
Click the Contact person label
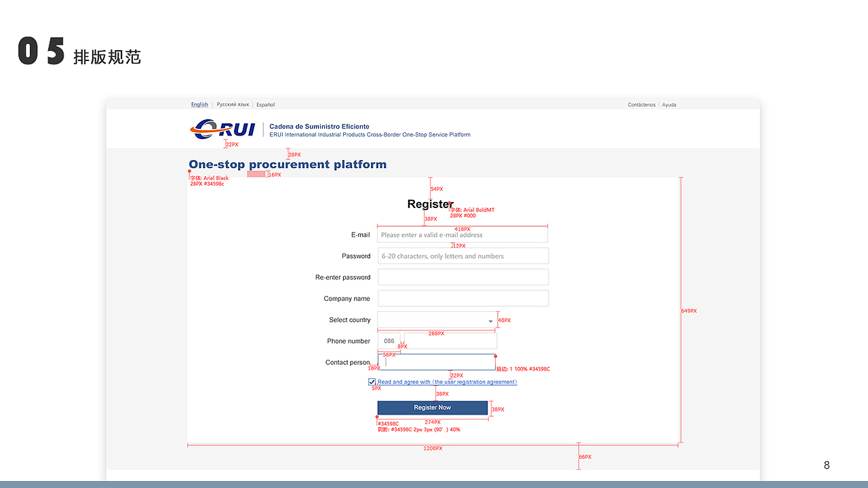(348, 363)
